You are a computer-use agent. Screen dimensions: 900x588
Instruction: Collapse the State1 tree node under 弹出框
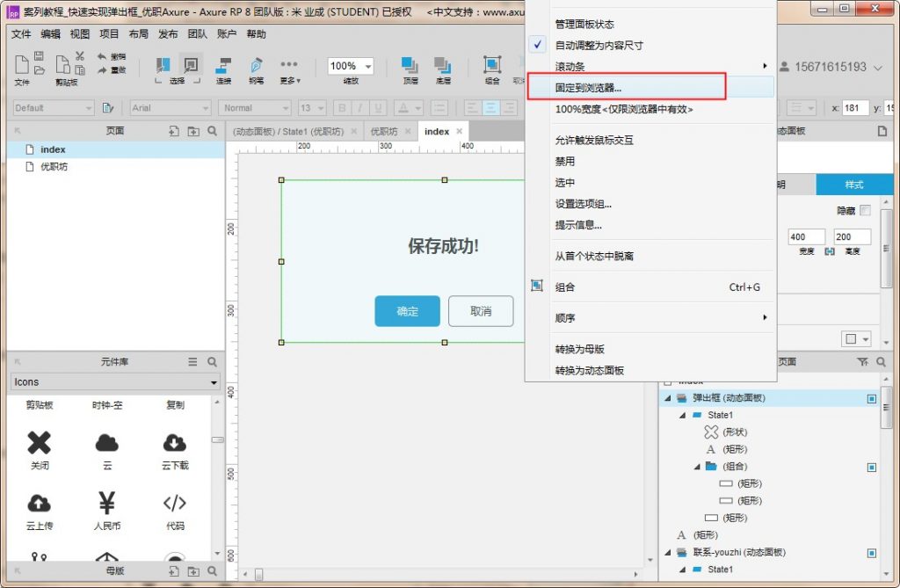coord(680,415)
